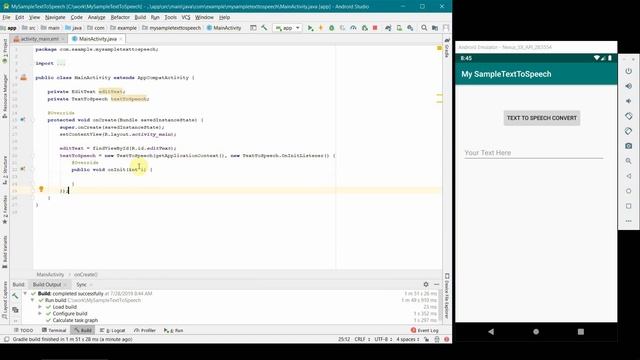This screenshot has width=640, height=360.
Task: Rotate the emulator right
Action: click(x=629, y=131)
